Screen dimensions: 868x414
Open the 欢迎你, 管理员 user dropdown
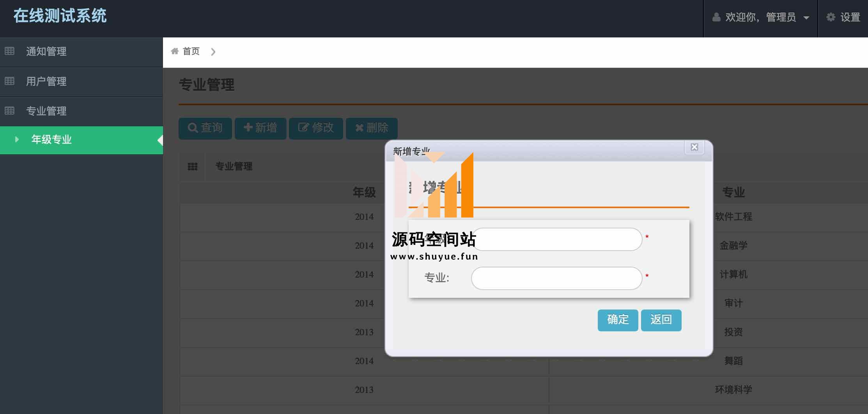tap(760, 18)
